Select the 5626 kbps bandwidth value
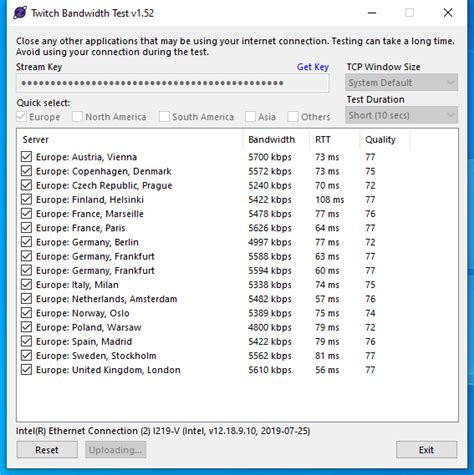The image size is (474, 475). click(270, 228)
